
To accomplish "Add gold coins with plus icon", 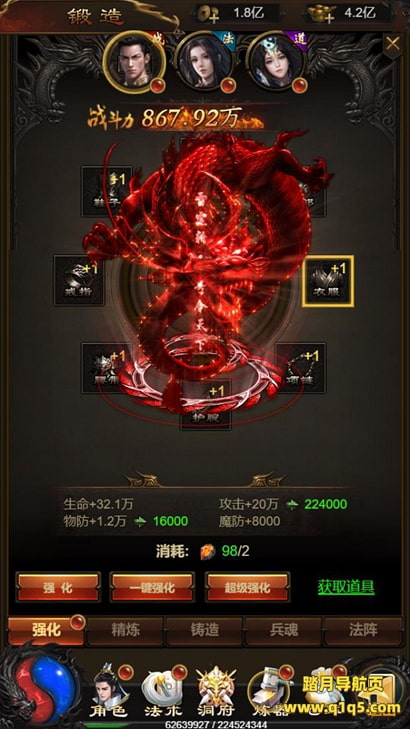I will tap(206, 14).
